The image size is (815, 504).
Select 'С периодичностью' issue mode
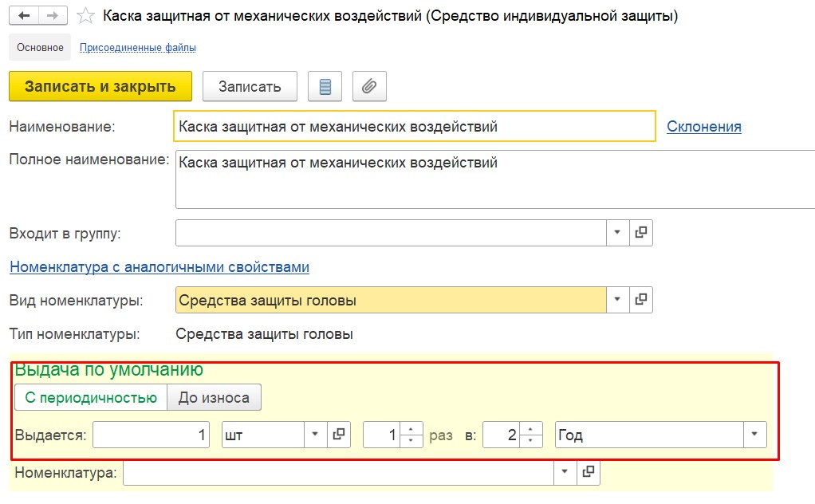coord(91,397)
